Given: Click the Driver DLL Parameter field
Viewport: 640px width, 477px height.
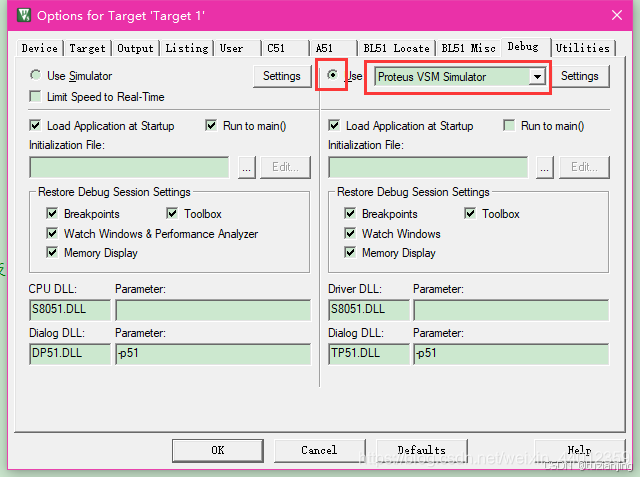Looking at the screenshot, I should (x=511, y=310).
